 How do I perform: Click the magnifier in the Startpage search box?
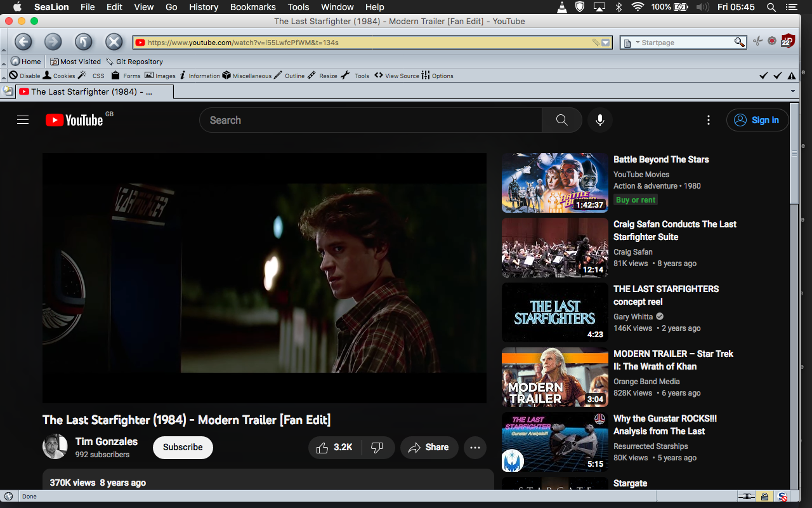pos(740,43)
